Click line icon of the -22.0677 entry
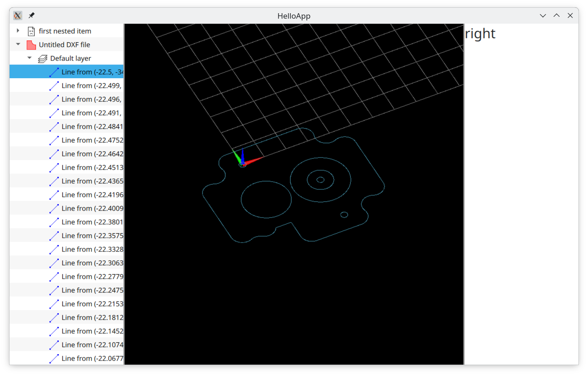This screenshot has width=588, height=376. click(54, 358)
